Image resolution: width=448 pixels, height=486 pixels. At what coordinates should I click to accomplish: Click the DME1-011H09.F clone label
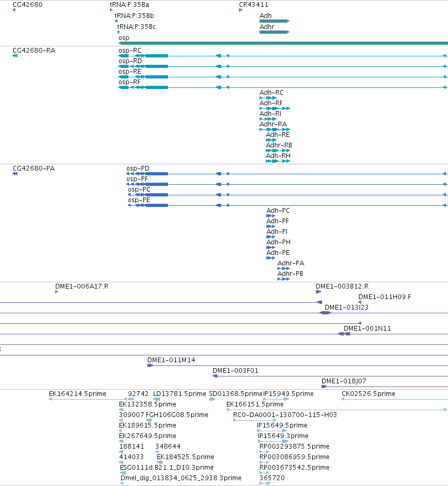[x=385, y=297]
